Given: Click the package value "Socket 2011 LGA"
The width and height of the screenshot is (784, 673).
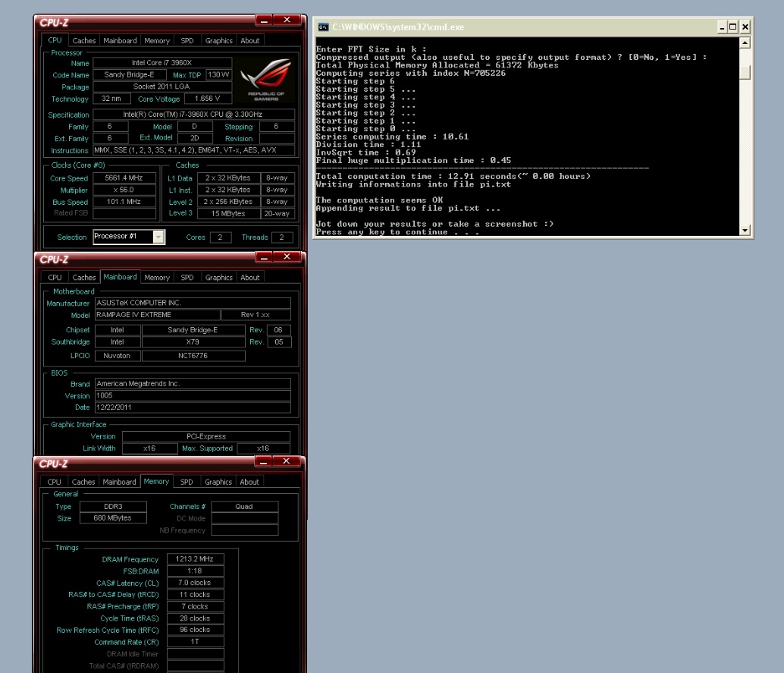Looking at the screenshot, I should pyautogui.click(x=162, y=86).
